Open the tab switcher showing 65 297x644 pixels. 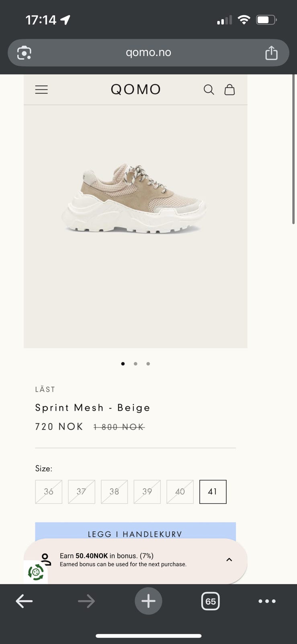coord(211,601)
